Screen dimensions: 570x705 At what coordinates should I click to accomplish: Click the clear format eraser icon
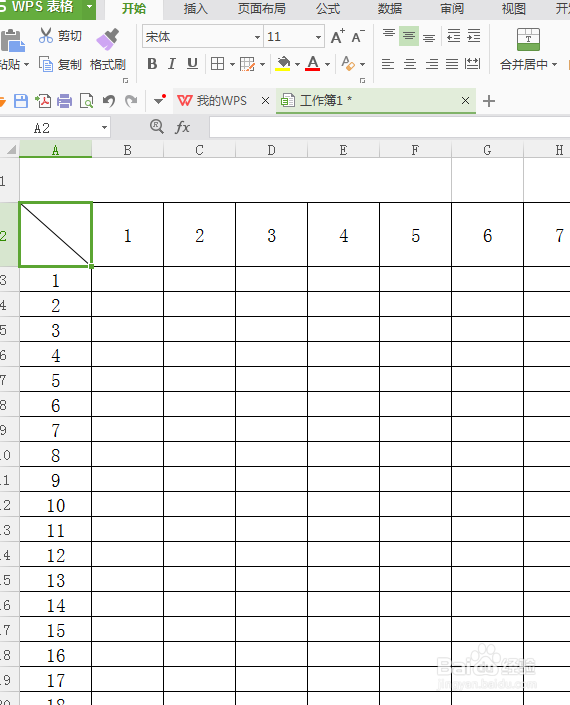pyautogui.click(x=348, y=64)
